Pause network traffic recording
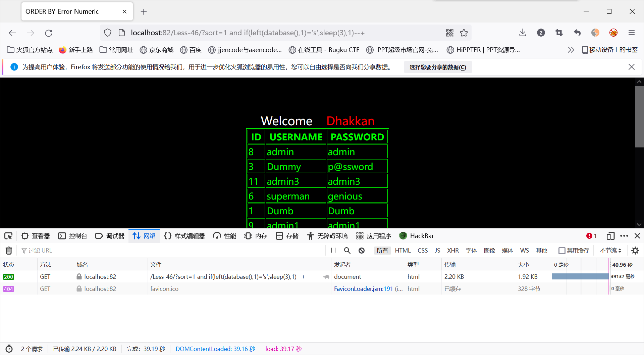Image resolution: width=644 pixels, height=355 pixels. pyautogui.click(x=333, y=251)
